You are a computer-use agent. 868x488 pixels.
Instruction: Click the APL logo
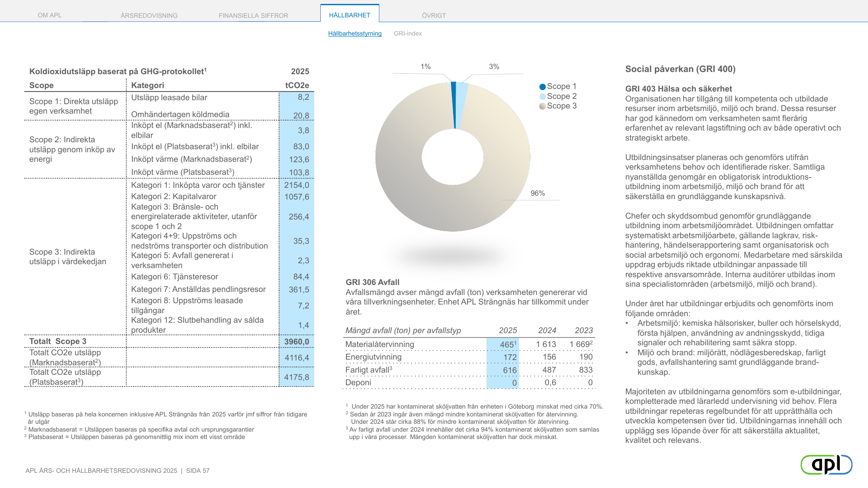(x=826, y=465)
